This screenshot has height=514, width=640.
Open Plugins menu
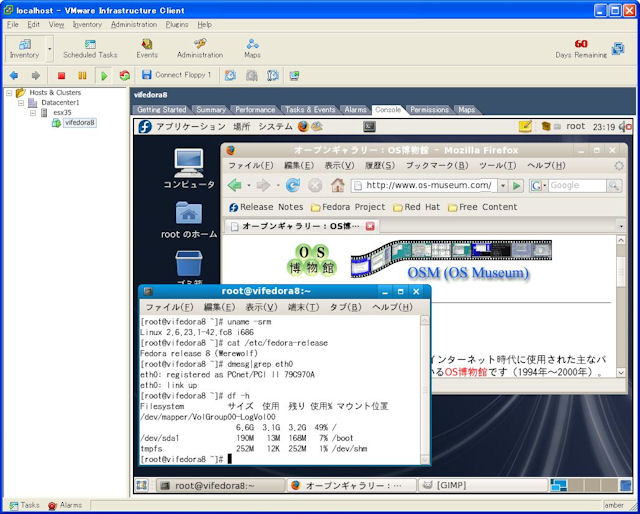(x=177, y=24)
